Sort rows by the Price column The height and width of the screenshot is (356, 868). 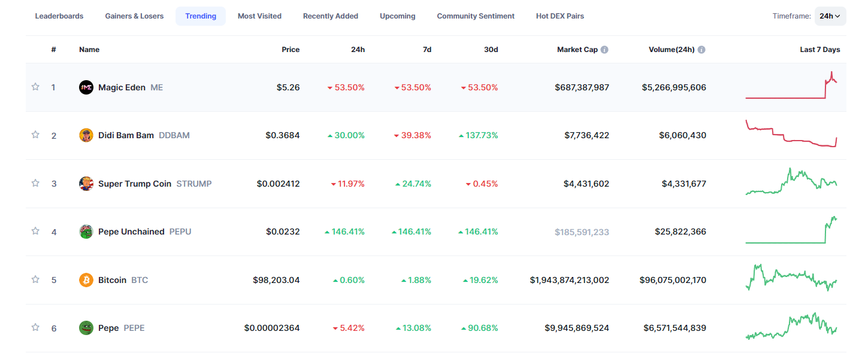(x=291, y=49)
